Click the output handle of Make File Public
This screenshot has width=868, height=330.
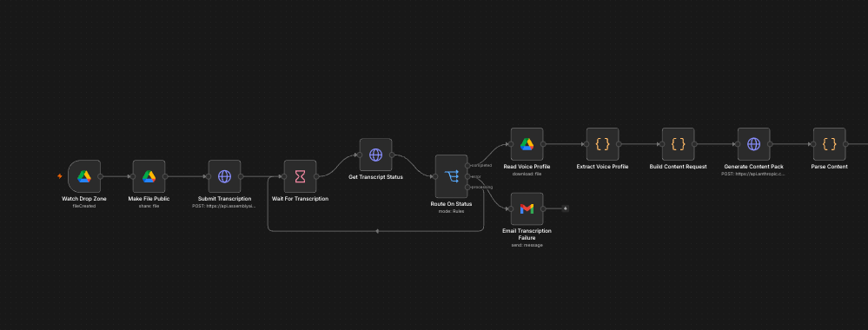pyautogui.click(x=165, y=176)
